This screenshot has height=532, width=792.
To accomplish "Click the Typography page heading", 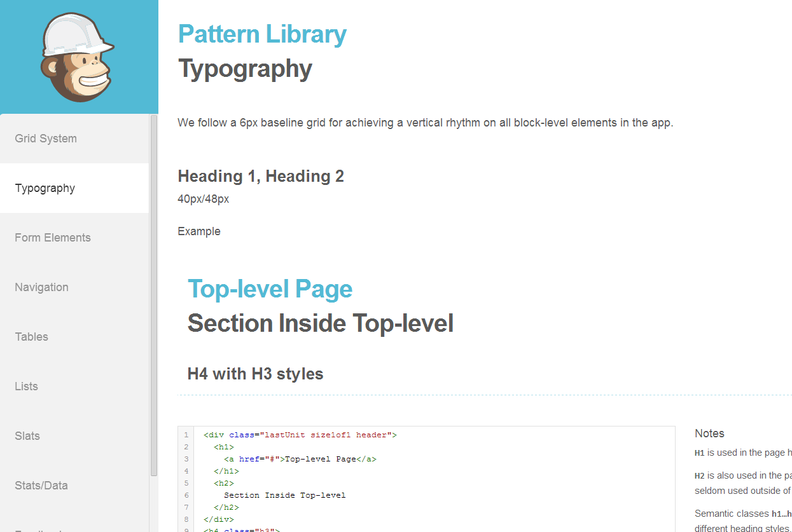I will pyautogui.click(x=245, y=69).
